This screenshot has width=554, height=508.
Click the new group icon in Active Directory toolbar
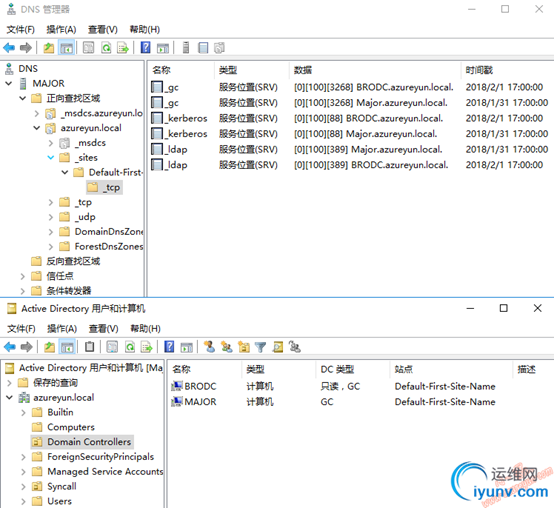[226, 347]
